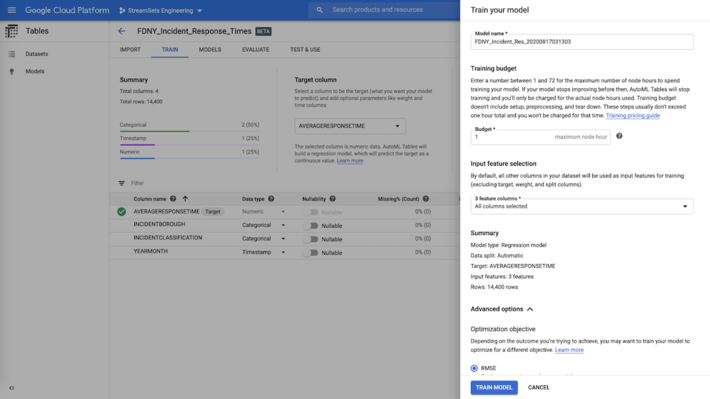The height and width of the screenshot is (399, 710).
Task: Go back using the back arrow
Action: (121, 31)
